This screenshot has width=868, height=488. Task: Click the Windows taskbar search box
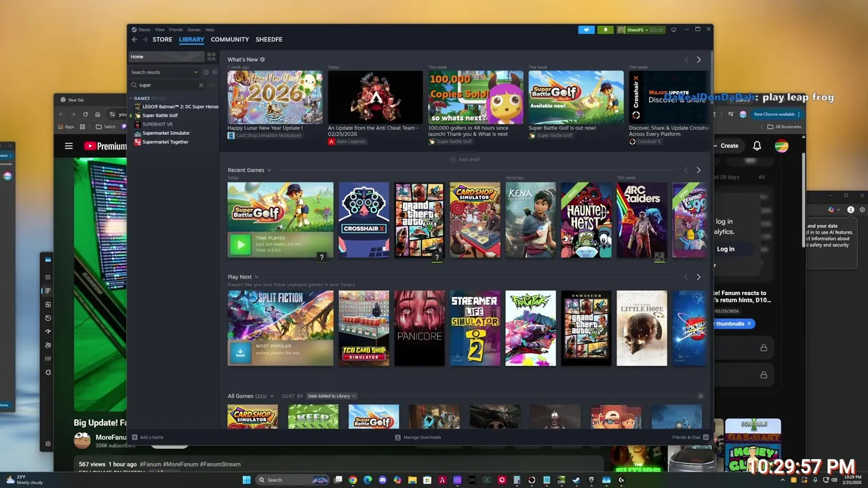click(292, 480)
